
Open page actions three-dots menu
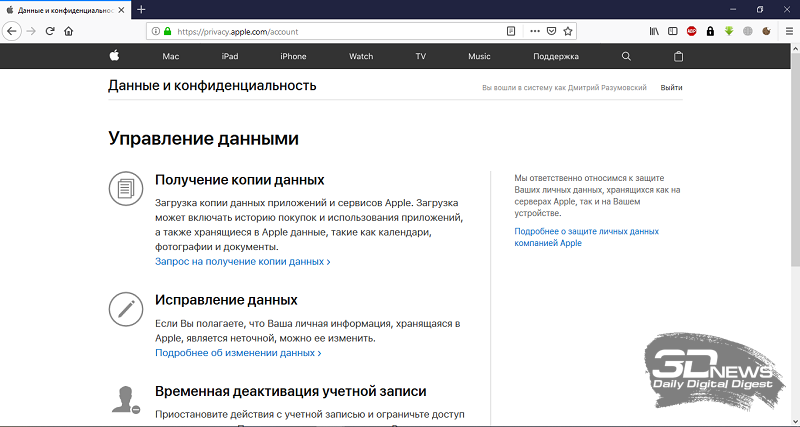click(535, 31)
